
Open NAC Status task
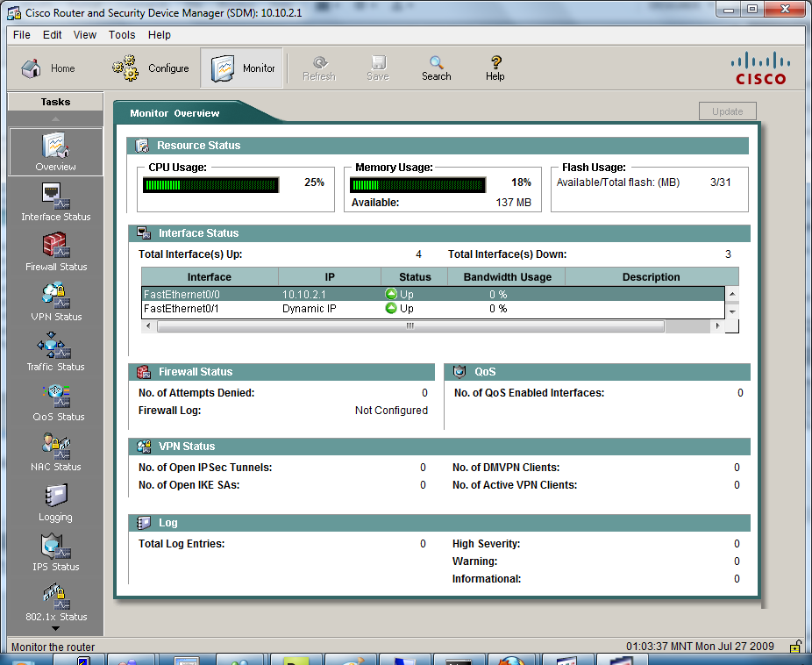[x=55, y=452]
